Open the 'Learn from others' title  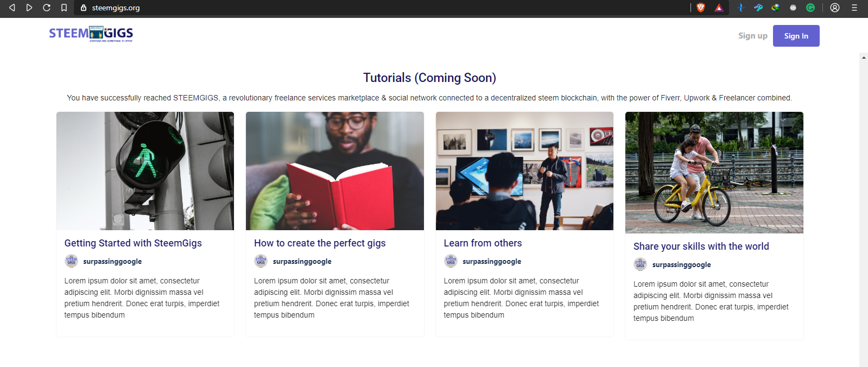click(x=483, y=243)
